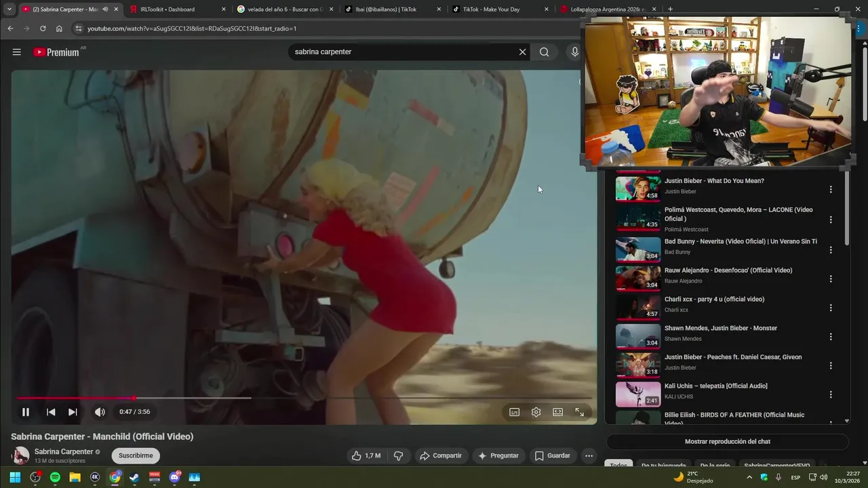The height and width of the screenshot is (488, 868).
Task: Skip to the next video in playlist
Action: [73, 411]
